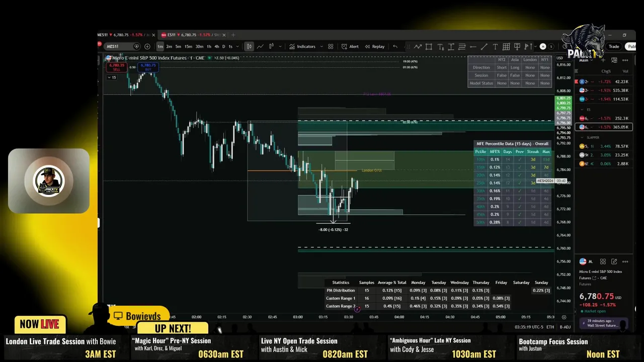Toggle the round S button in toolbar

pyautogui.click(x=551, y=46)
